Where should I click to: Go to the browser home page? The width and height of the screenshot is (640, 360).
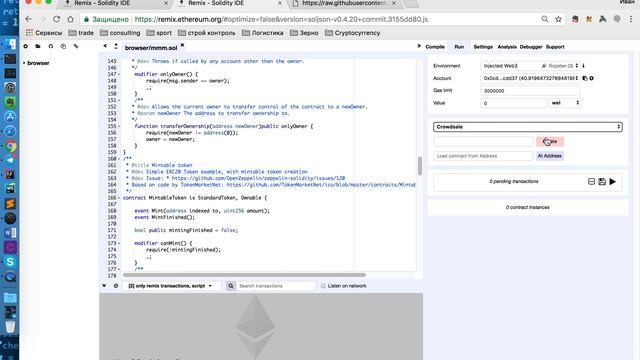(71, 19)
